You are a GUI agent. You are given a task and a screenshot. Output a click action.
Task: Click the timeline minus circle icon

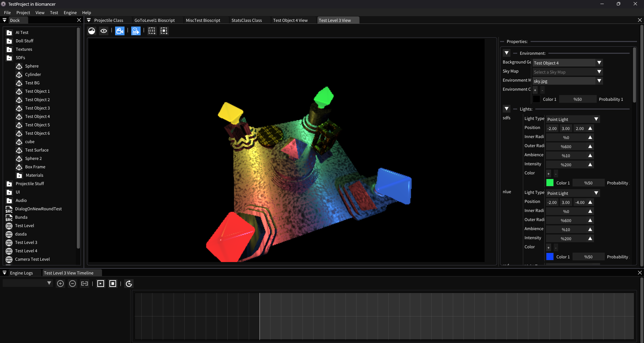72,284
